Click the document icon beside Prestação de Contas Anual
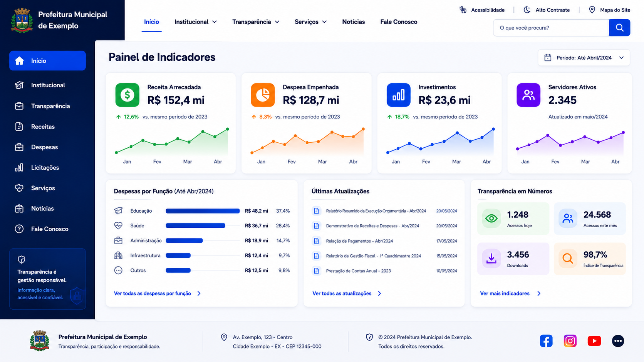This screenshot has height=362, width=644. click(x=316, y=271)
